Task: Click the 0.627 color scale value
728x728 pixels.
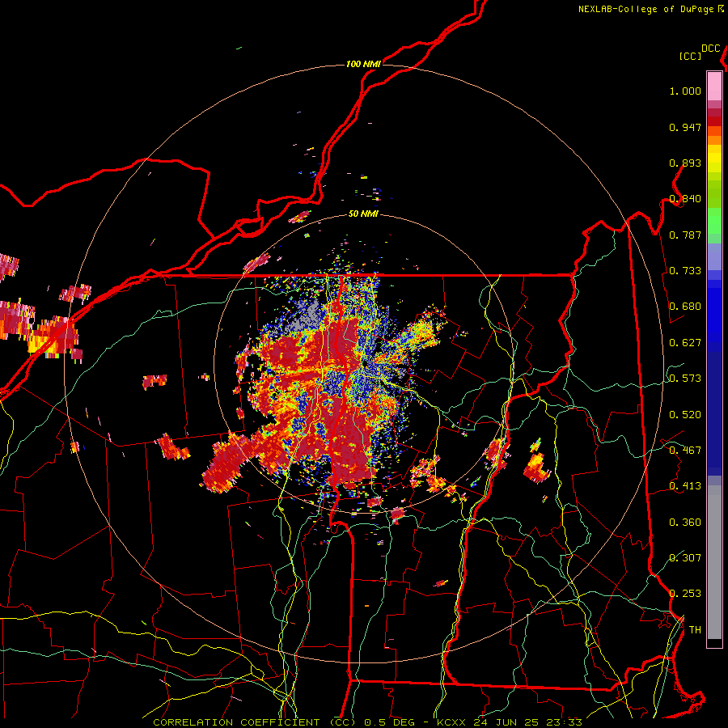Action: pyautogui.click(x=685, y=343)
